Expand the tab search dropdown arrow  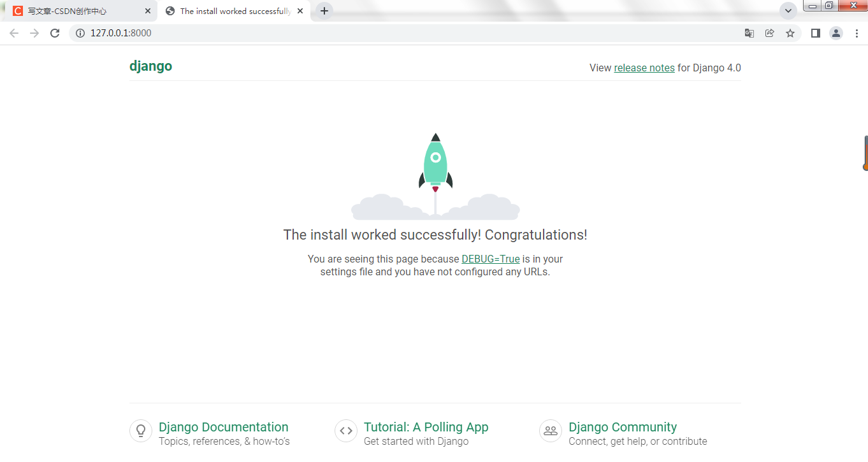tap(788, 11)
